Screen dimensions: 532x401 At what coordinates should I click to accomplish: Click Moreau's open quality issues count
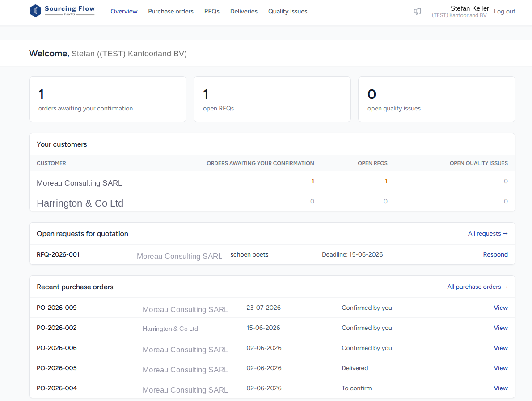[506, 181]
